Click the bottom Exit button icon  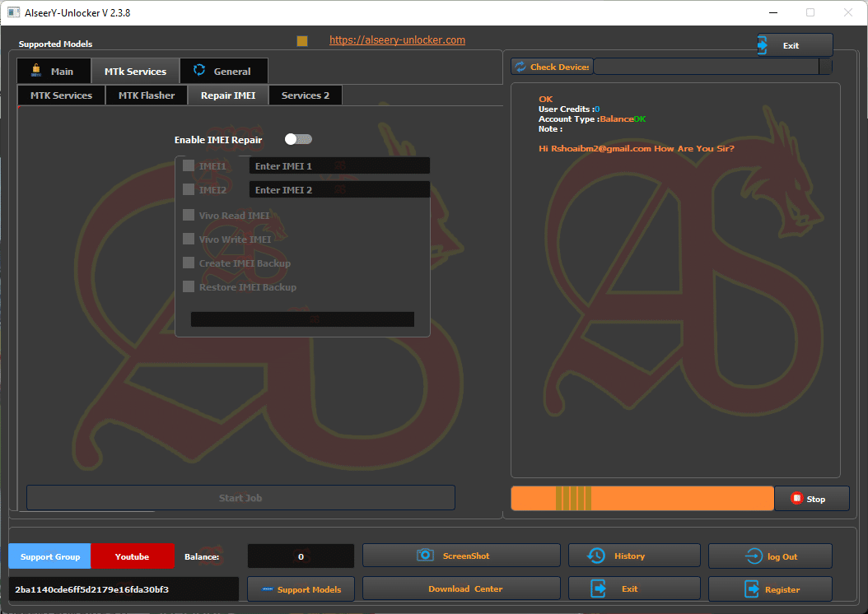599,588
